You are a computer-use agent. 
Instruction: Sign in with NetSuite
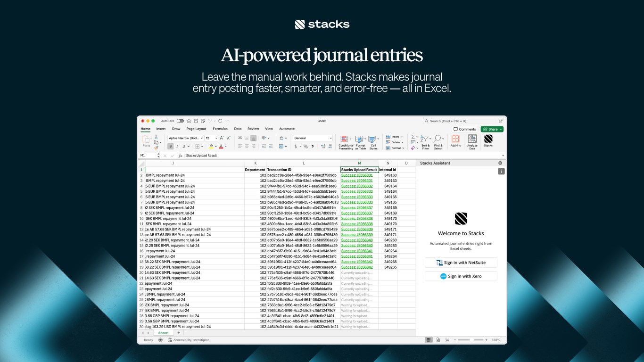(x=461, y=263)
